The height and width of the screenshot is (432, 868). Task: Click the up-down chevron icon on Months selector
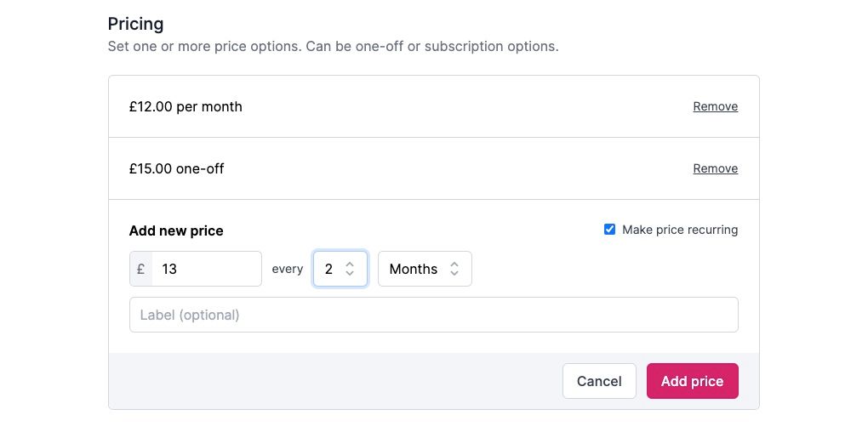[x=454, y=269]
